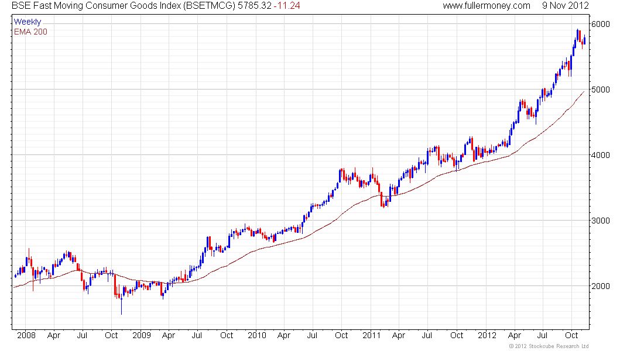644x351 pixels.
Task: Click the Oct label before 2011
Action: coord(341,335)
